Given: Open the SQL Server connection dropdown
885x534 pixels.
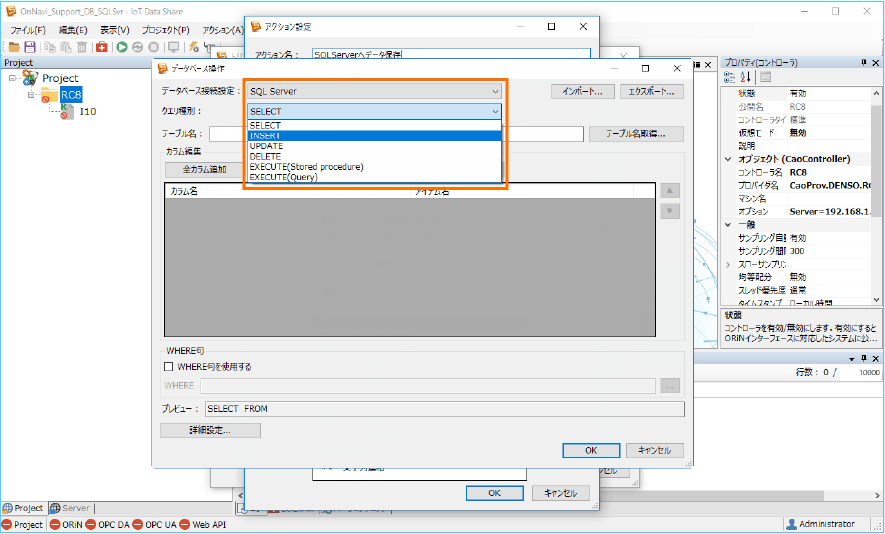Looking at the screenshot, I should click(x=374, y=91).
